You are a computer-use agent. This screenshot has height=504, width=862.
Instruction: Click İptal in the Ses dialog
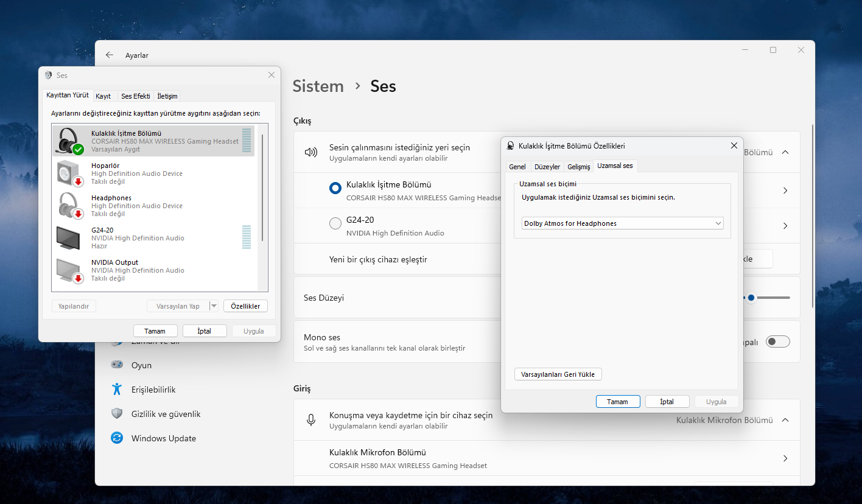pos(205,331)
